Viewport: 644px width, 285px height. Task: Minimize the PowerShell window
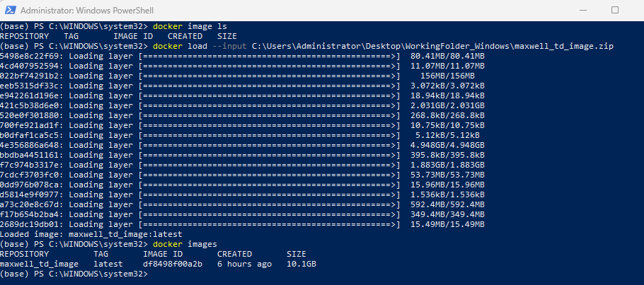[581, 11]
